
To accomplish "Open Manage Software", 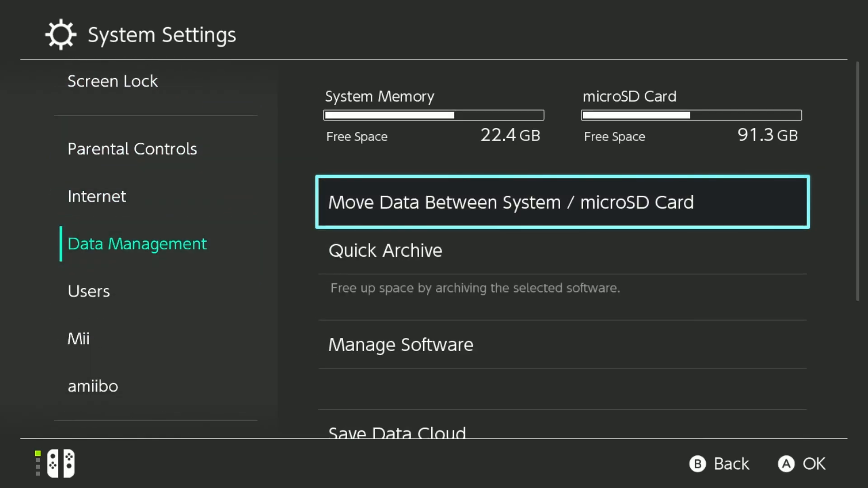I will click(x=562, y=344).
